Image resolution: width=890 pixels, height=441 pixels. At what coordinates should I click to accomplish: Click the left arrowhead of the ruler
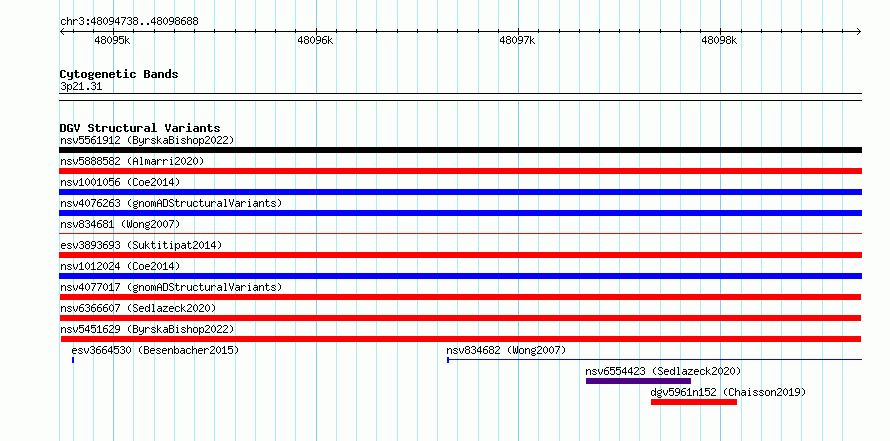(62, 31)
